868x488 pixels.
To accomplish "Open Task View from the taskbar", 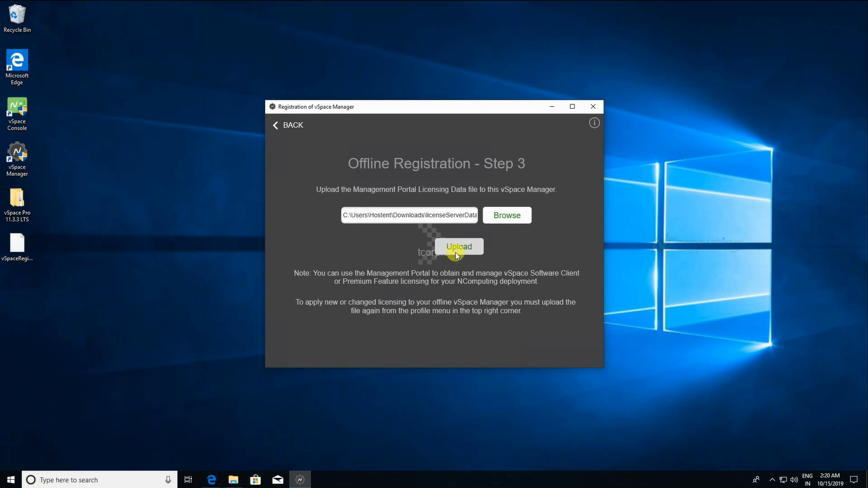I will (188, 480).
